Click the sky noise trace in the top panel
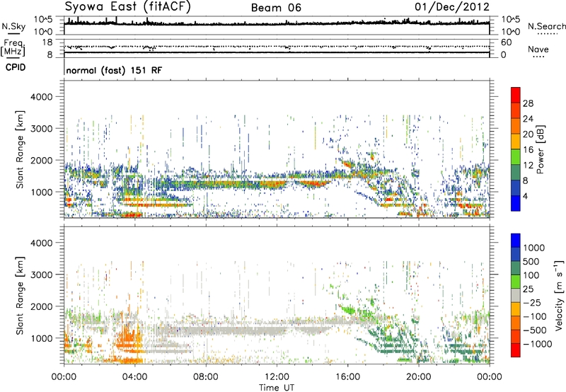The width and height of the screenshot is (566, 392). click(x=277, y=24)
